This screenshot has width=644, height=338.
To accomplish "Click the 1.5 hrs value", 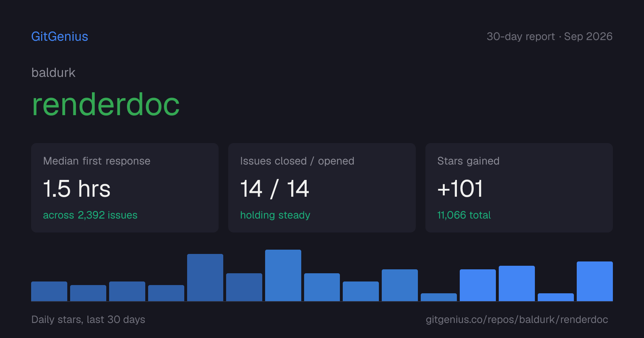I will pos(77,189).
